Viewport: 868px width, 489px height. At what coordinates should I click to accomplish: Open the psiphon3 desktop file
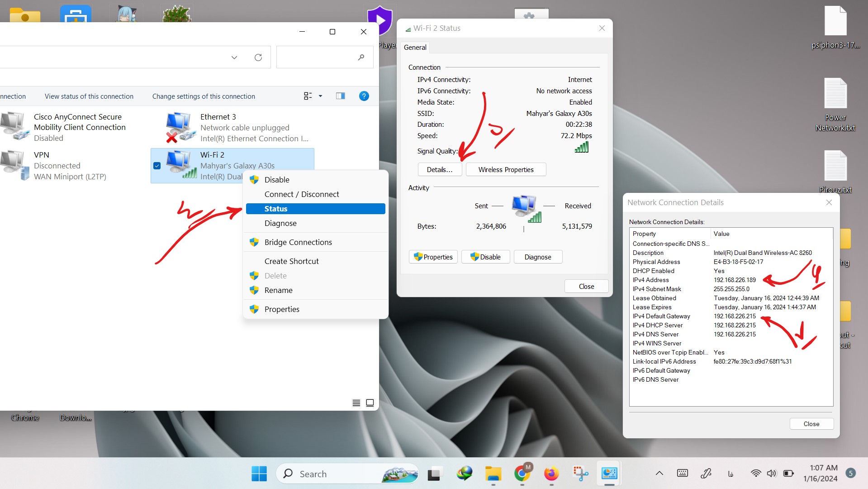835,27
